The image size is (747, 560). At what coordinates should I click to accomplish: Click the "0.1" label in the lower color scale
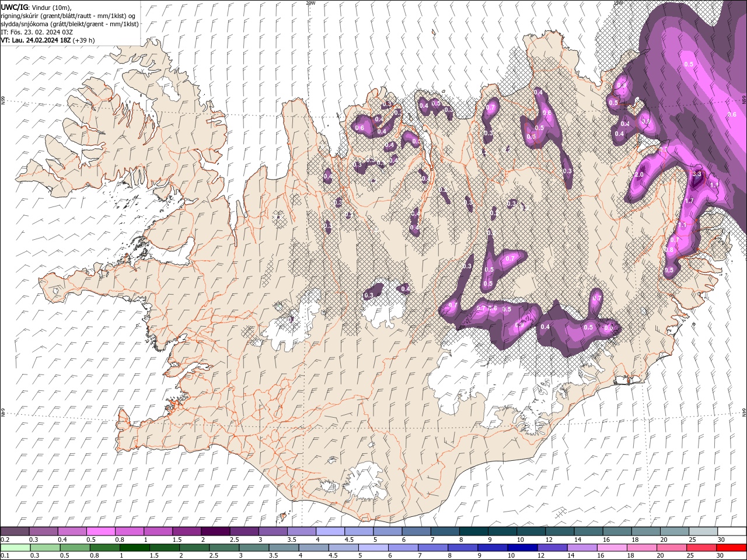(x=5, y=555)
